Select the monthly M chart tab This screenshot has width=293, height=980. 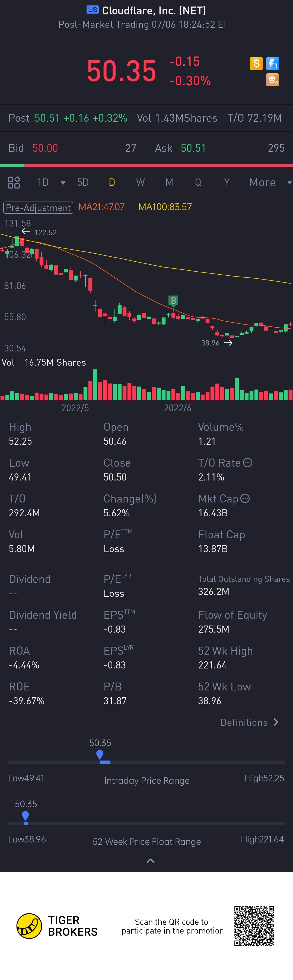point(169,183)
